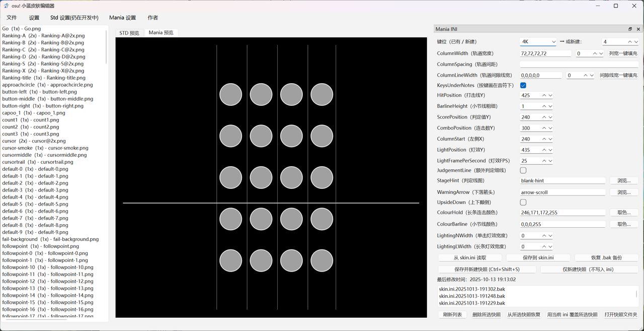Screen dimensions: 644x331
Task: Increase new key count with up arrow
Action: coord(630,42)
